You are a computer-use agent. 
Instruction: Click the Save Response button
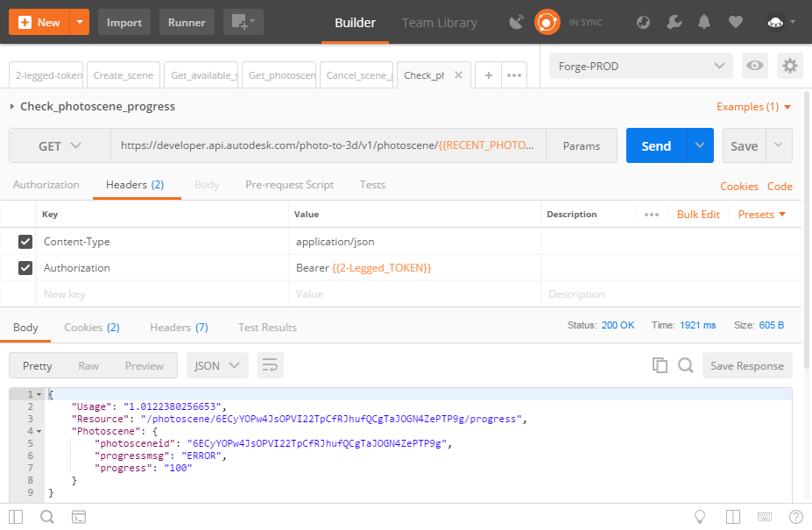point(747,366)
